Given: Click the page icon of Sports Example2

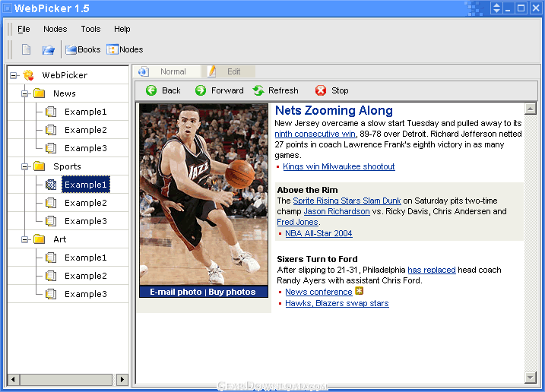Looking at the screenshot, I should [x=51, y=203].
